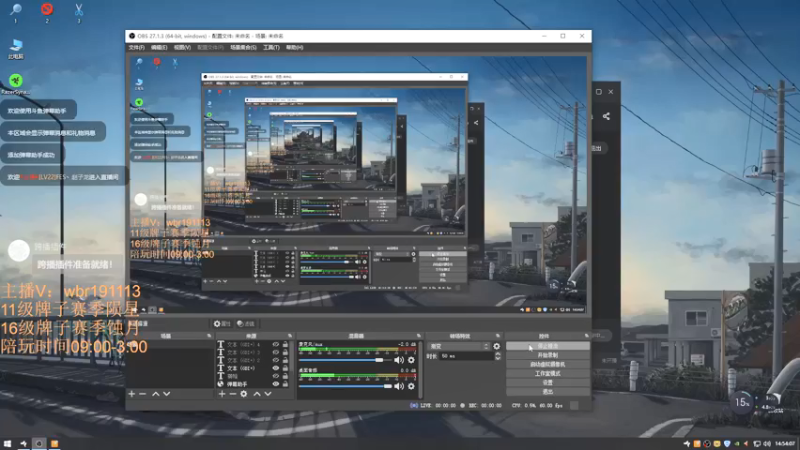Screen dimensions: 800x450
Task: Hide the 文本 (GDI+) 4 source
Action: tap(276, 344)
